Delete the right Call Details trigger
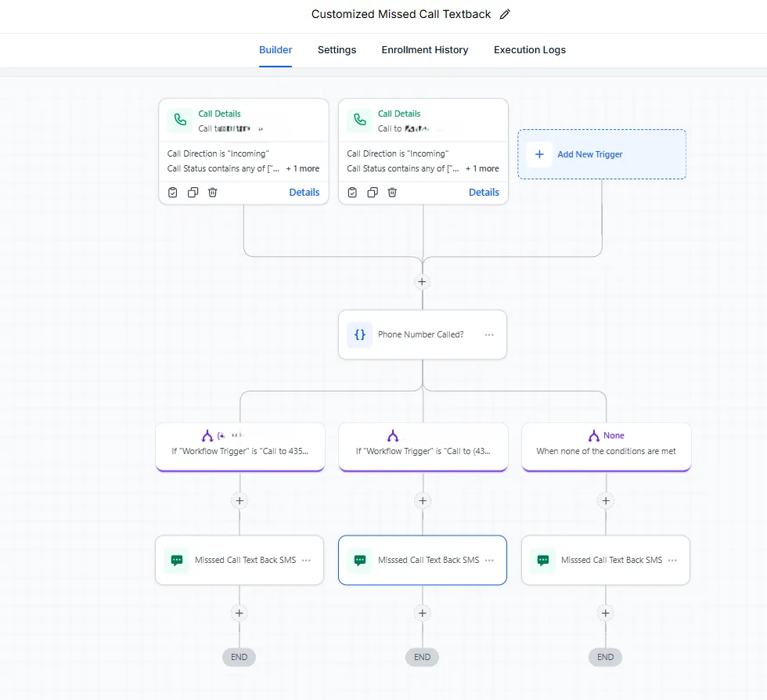The image size is (767, 700). click(392, 193)
